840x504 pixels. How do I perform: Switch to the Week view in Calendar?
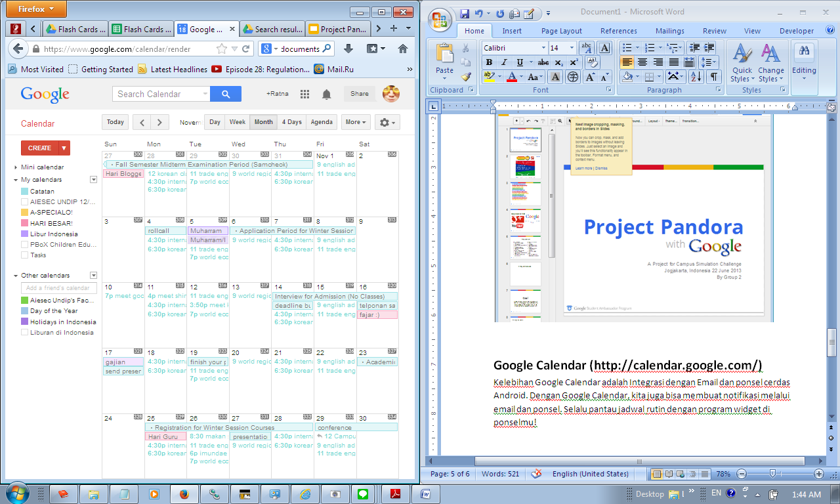[238, 122]
